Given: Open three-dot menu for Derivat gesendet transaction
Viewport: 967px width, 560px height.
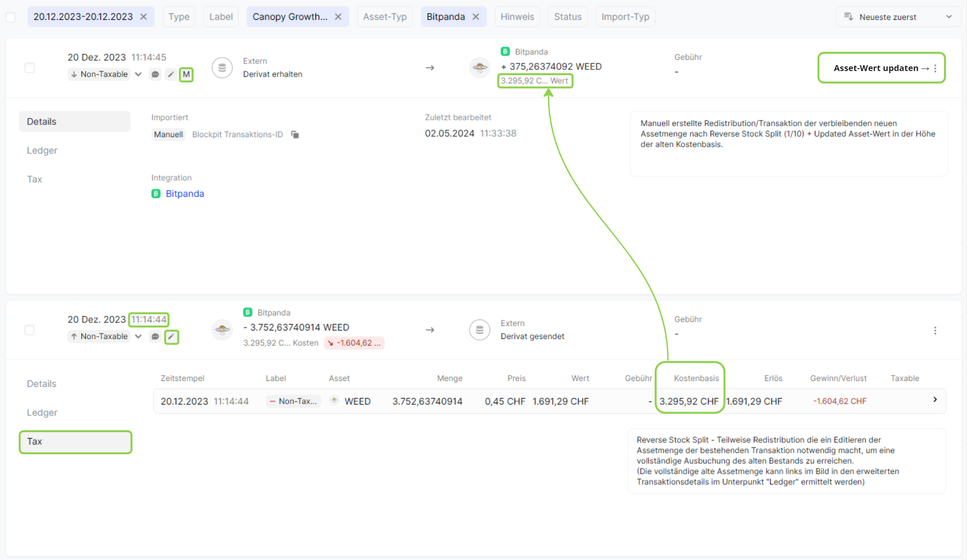Looking at the screenshot, I should pyautogui.click(x=935, y=330).
